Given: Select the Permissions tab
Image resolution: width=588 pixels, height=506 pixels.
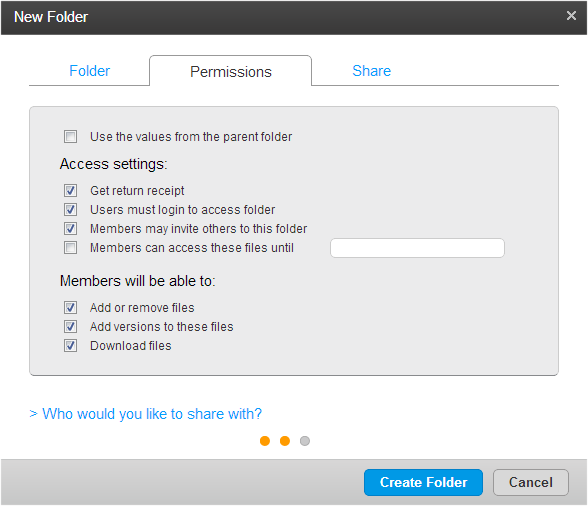Looking at the screenshot, I should (230, 71).
